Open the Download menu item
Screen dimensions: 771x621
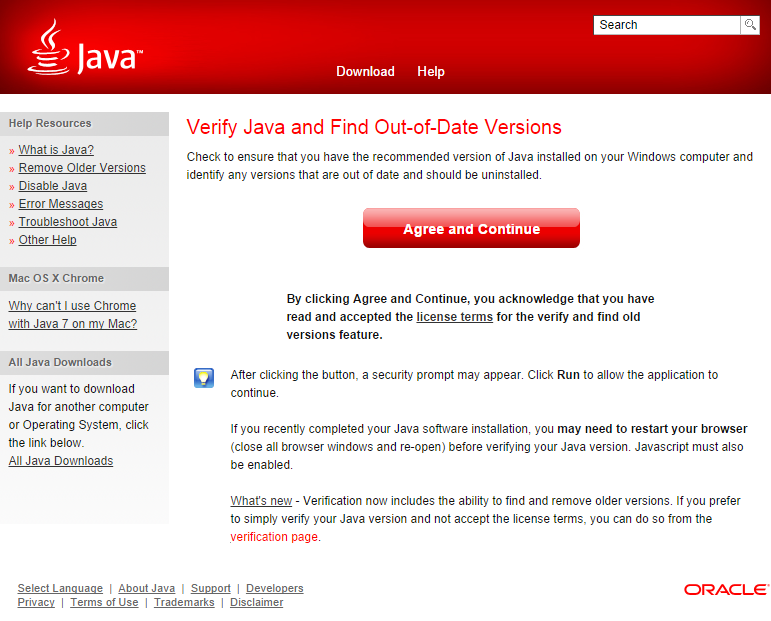click(365, 71)
